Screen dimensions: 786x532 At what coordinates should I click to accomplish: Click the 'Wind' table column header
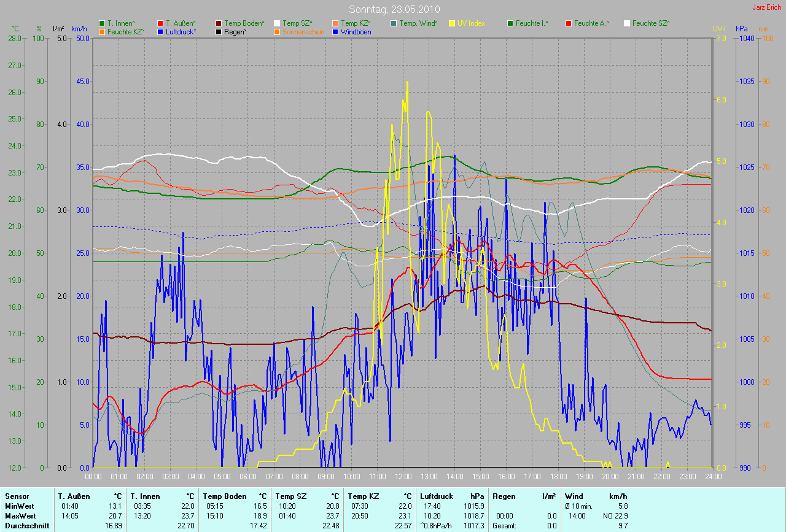click(574, 496)
